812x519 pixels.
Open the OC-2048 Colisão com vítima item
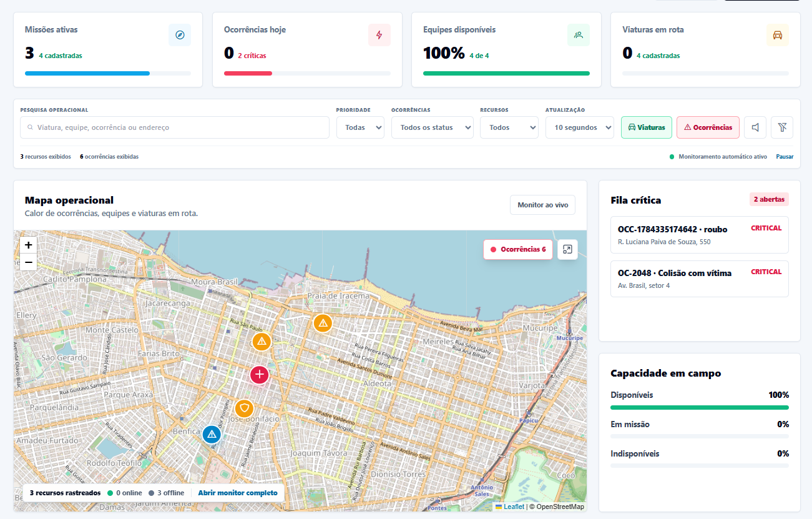(700, 279)
